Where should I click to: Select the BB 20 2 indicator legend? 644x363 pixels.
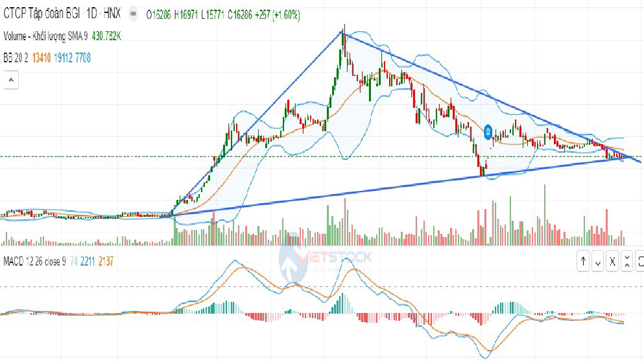coord(16,58)
